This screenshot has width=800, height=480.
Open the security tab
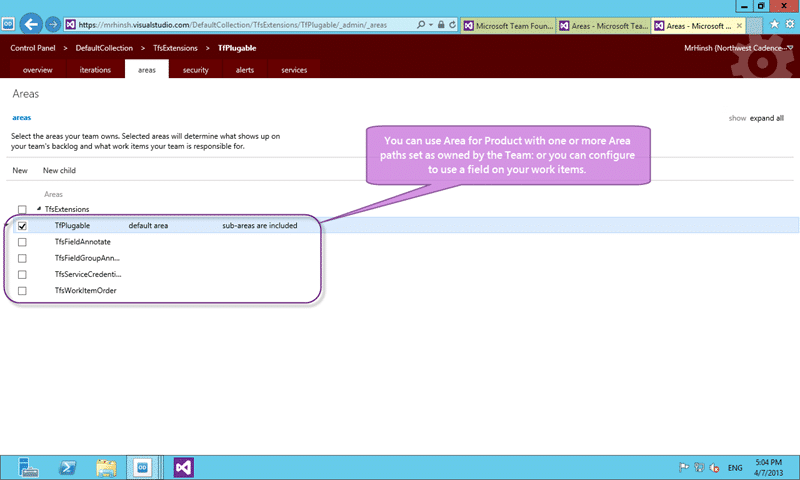pos(196,70)
